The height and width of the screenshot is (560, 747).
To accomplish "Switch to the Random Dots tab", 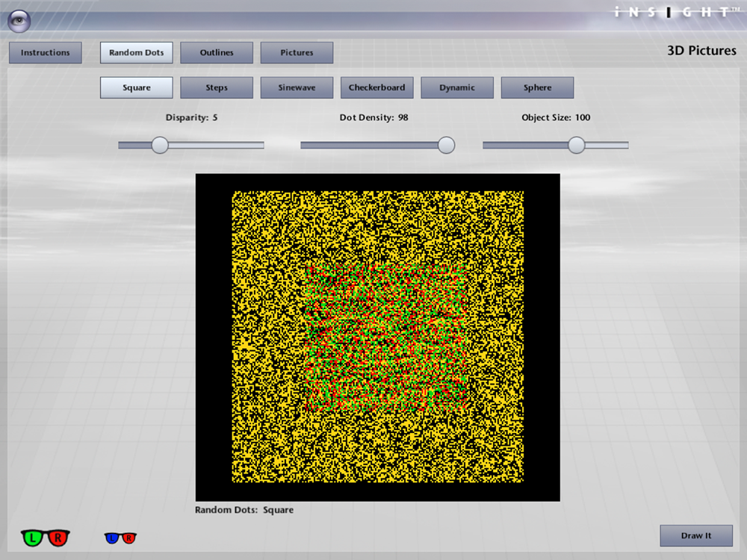I will 136,52.
